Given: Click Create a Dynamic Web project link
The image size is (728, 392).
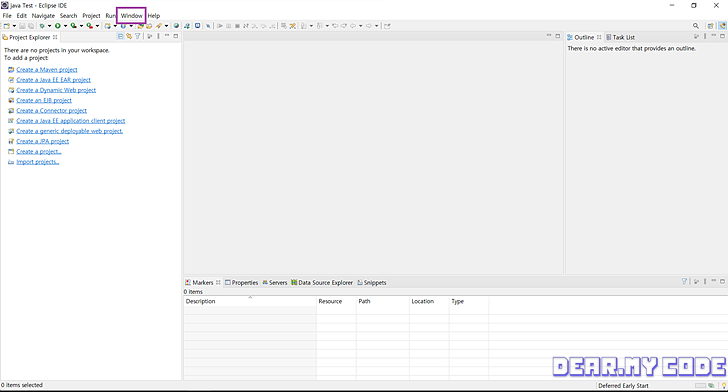Looking at the screenshot, I should tap(56, 90).
